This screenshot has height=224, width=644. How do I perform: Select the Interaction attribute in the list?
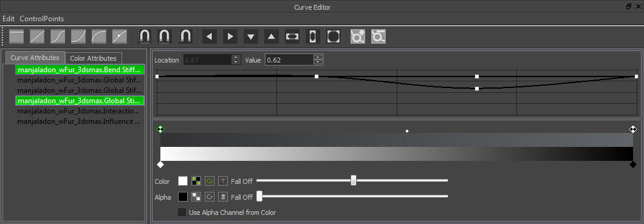[80, 111]
